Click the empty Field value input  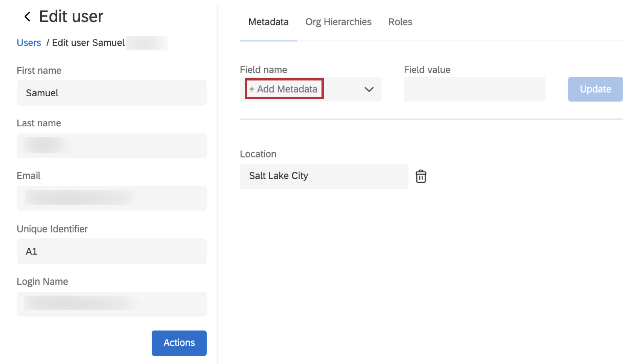coord(474,89)
